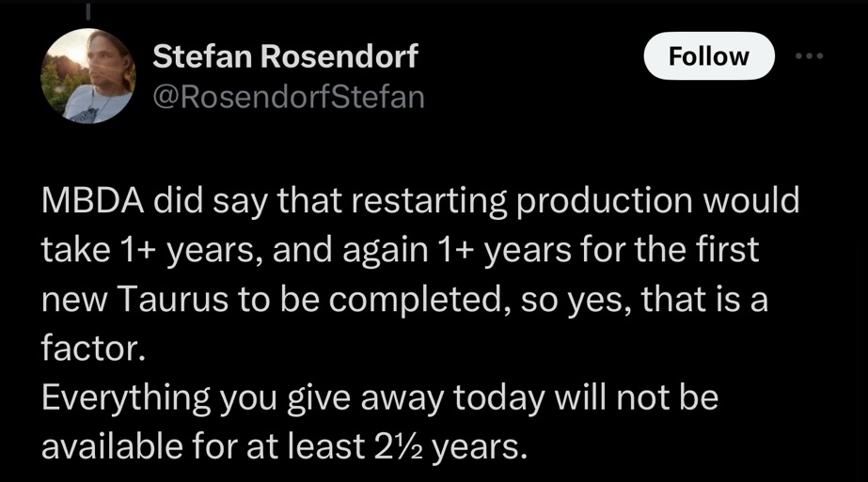Open Stefan Rosendorf's profile picture

click(x=88, y=76)
